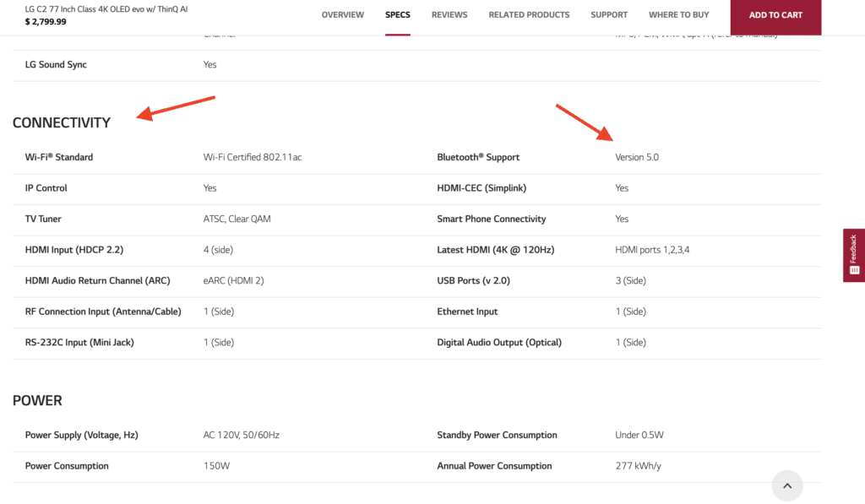Click the AC 120V, 50/60Hz value
Screen dimensions: 865x504
coord(242,435)
